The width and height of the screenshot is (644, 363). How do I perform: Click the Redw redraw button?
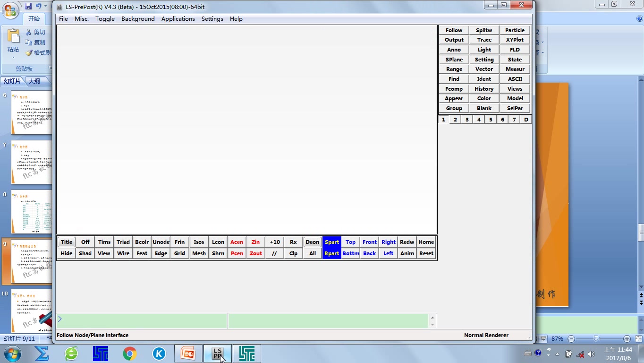407,242
